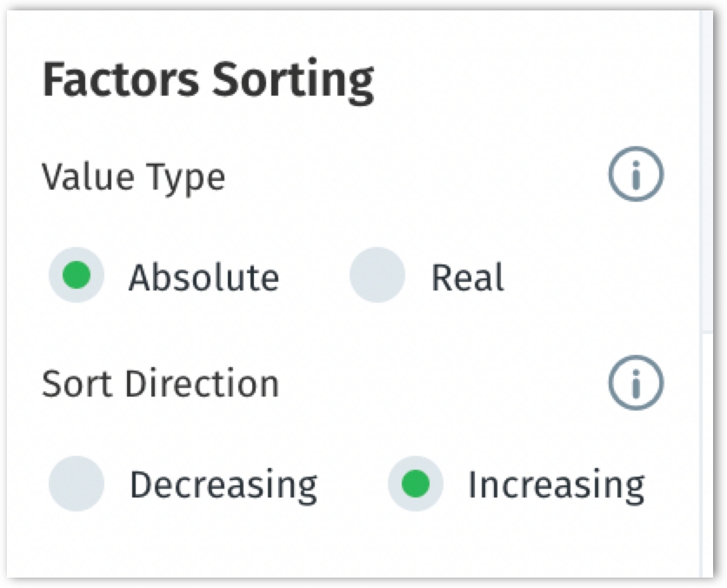Choose the Increasing radio button
The height and width of the screenshot is (588, 727).
point(416,484)
